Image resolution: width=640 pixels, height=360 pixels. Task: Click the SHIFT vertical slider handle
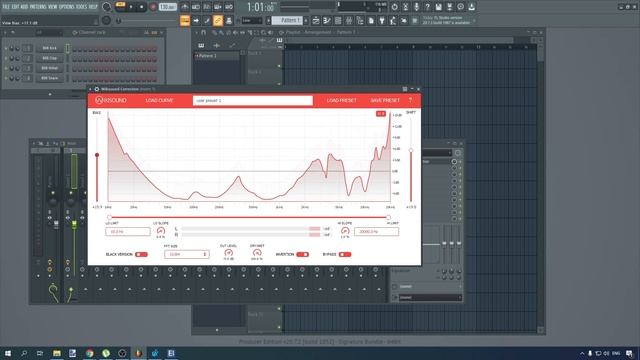[411, 151]
